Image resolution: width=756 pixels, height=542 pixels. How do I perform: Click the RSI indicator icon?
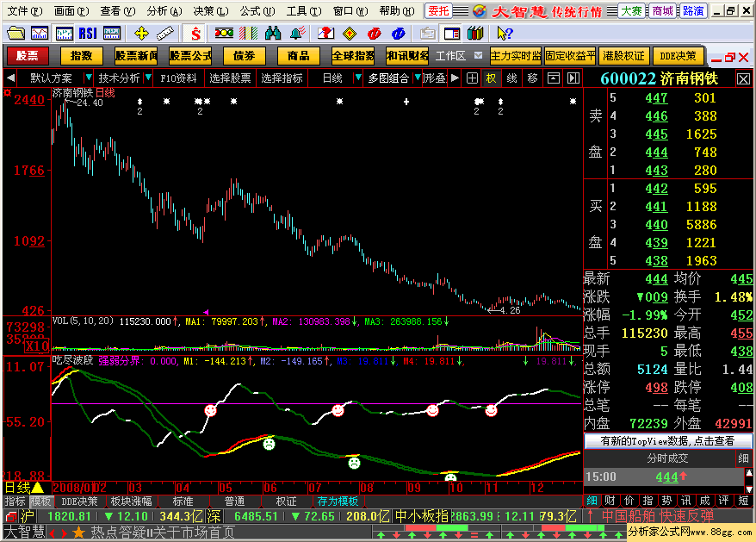click(88, 34)
